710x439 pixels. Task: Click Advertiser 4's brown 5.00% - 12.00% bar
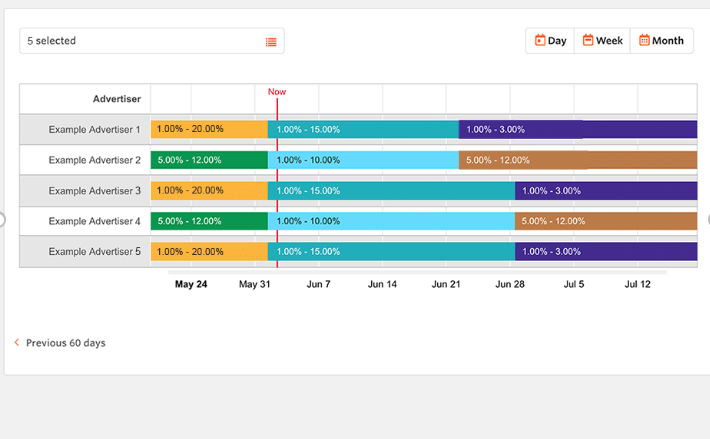[x=606, y=221]
